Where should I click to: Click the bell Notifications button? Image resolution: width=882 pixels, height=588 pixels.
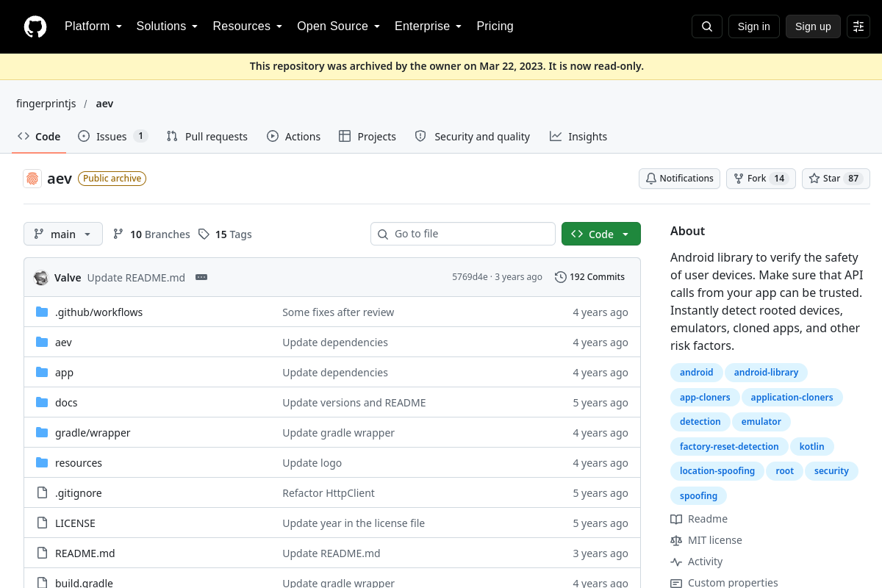tap(680, 179)
